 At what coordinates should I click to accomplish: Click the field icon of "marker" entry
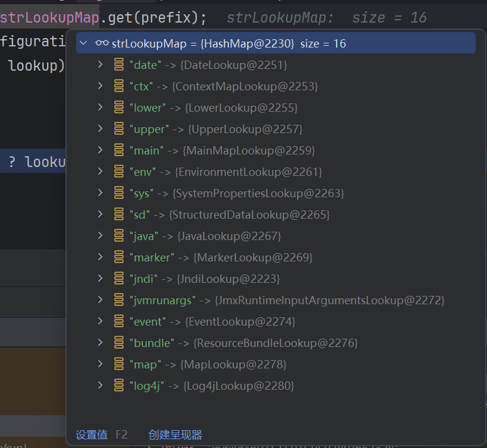click(x=119, y=257)
